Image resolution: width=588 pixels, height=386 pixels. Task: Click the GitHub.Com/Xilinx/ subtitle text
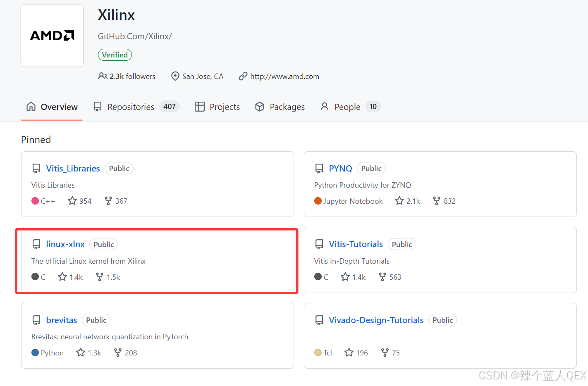point(135,36)
